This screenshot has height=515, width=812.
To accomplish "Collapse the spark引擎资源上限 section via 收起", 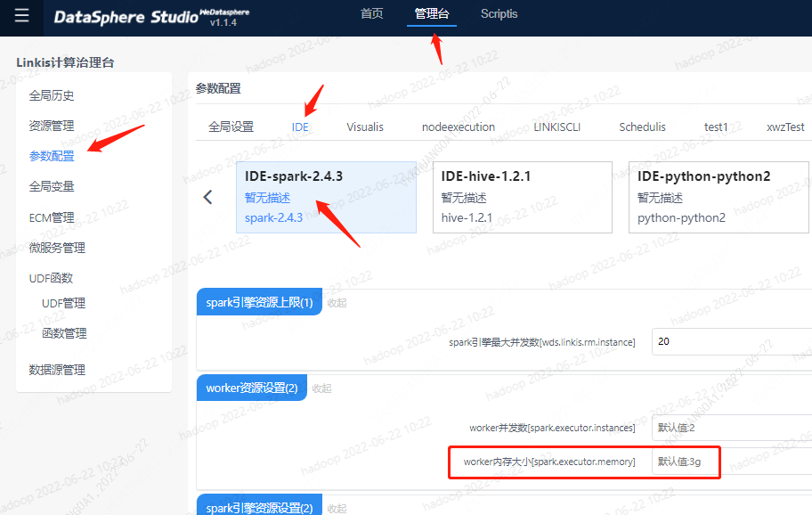I will click(x=337, y=303).
